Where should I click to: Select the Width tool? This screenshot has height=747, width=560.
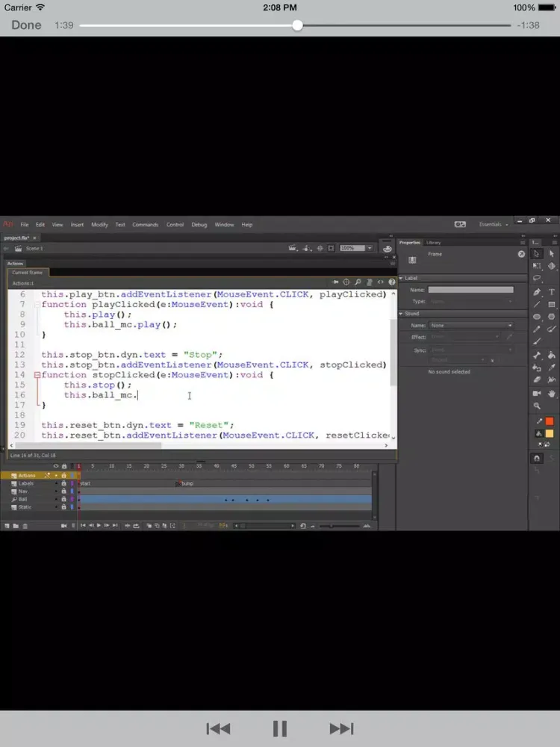tap(552, 379)
